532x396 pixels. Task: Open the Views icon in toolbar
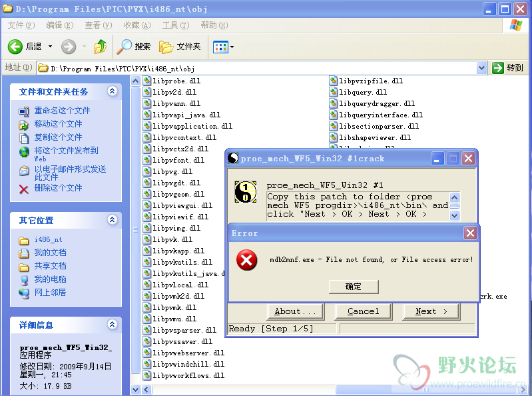click(x=220, y=47)
